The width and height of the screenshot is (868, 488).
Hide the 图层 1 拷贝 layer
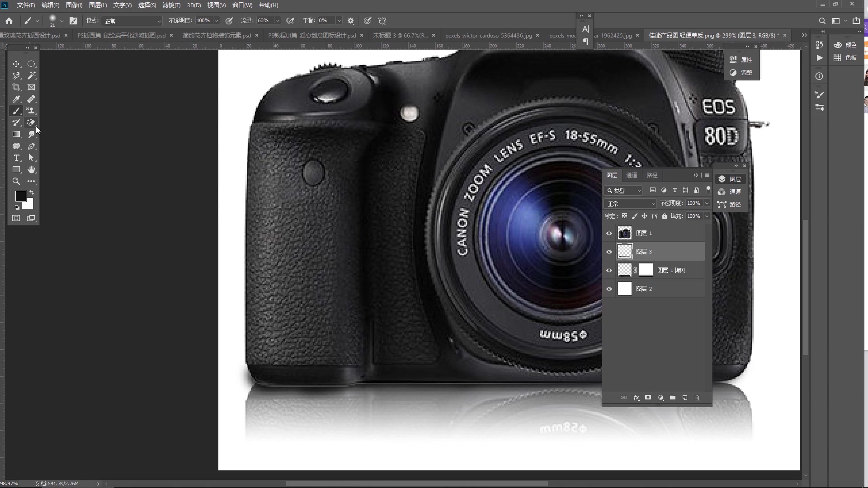tap(609, 271)
